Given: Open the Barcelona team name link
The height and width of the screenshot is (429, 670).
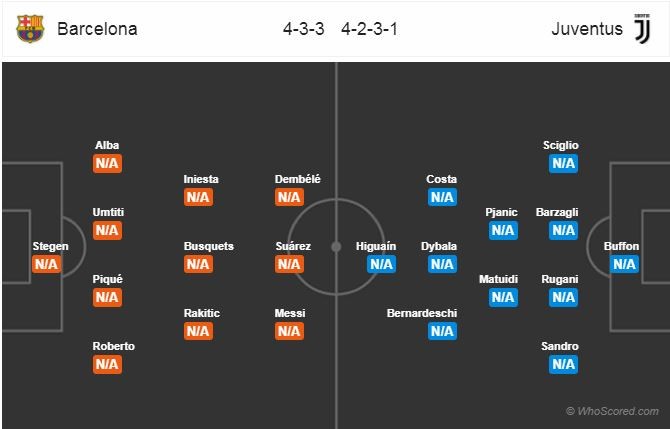Looking at the screenshot, I should coord(97,29).
